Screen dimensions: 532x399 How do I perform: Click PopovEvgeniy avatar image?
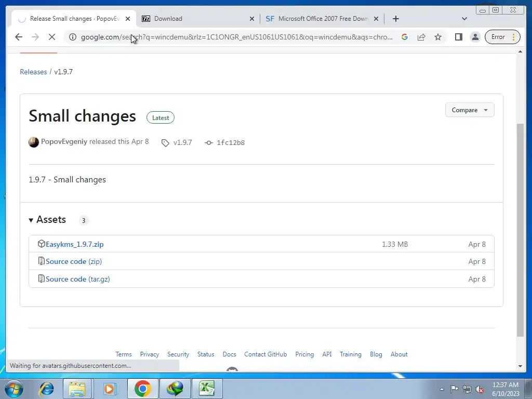pyautogui.click(x=34, y=142)
